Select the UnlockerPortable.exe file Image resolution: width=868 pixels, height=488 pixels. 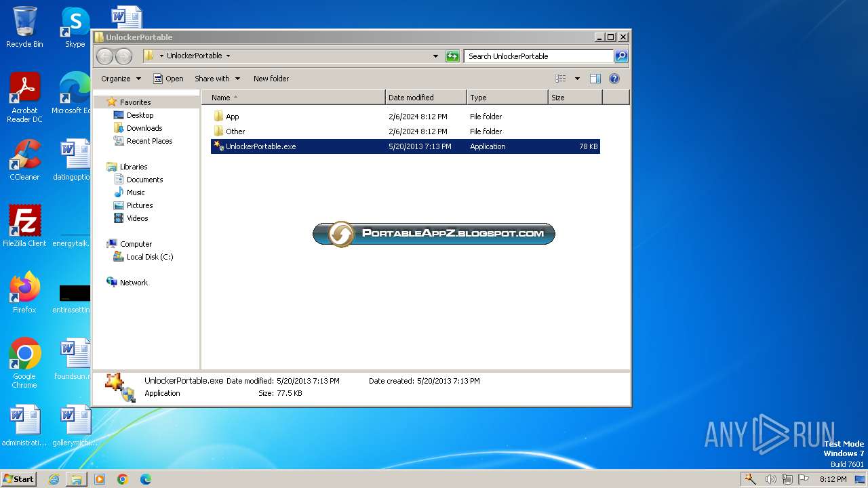[x=406, y=146]
